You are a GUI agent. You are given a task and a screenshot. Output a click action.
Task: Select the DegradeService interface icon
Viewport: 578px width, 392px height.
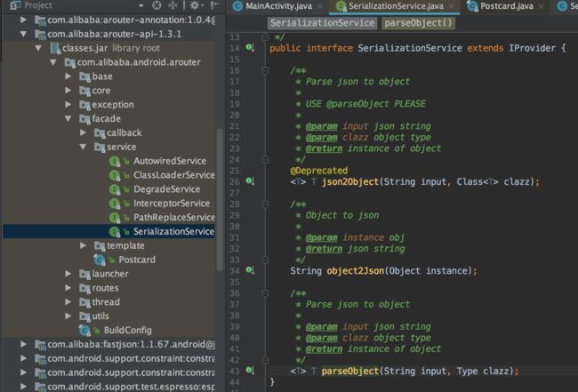coord(115,189)
